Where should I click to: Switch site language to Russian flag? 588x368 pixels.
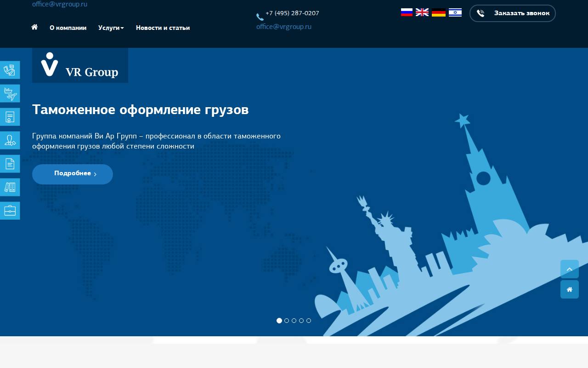[407, 12]
